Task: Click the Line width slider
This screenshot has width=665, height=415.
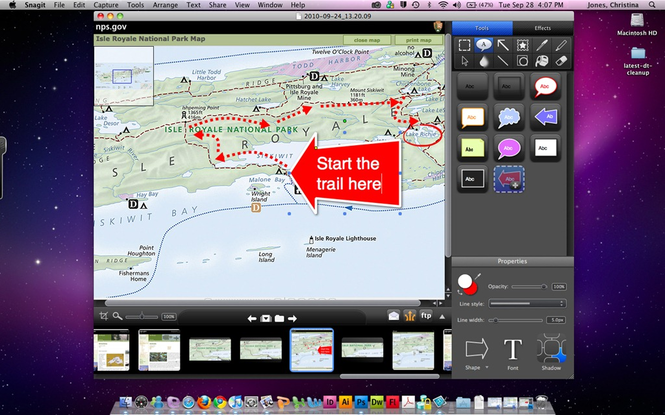Action: (516, 320)
